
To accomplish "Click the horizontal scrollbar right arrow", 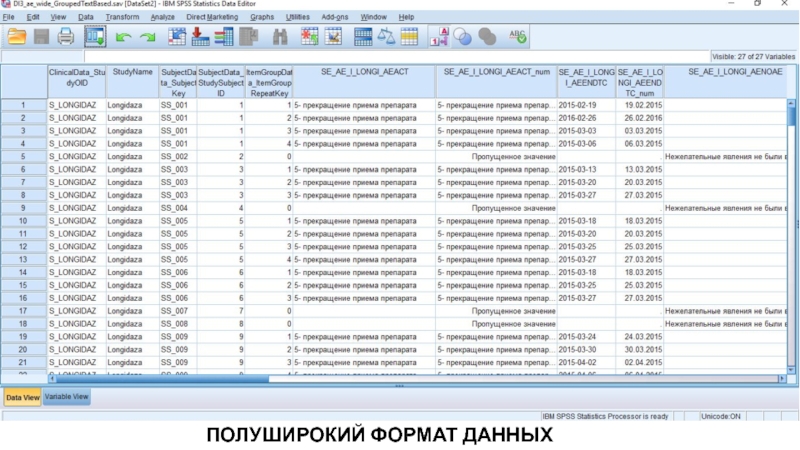I will coord(782,379).
